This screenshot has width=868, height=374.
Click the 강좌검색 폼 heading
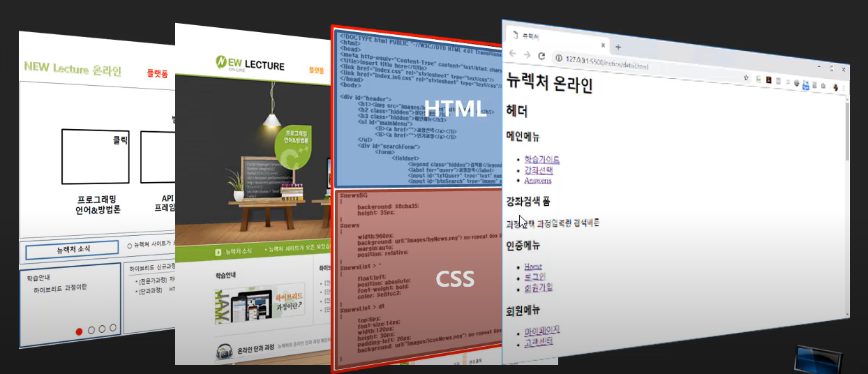tap(528, 201)
